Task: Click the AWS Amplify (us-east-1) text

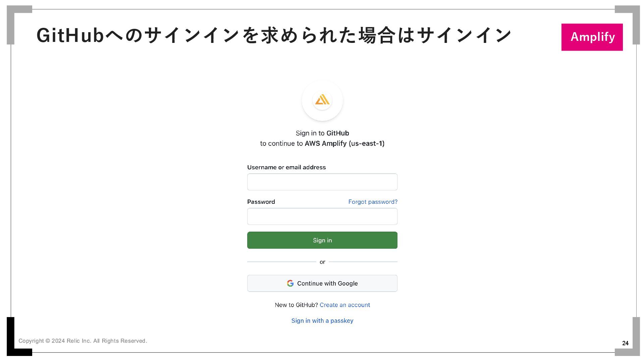Action: tap(344, 143)
